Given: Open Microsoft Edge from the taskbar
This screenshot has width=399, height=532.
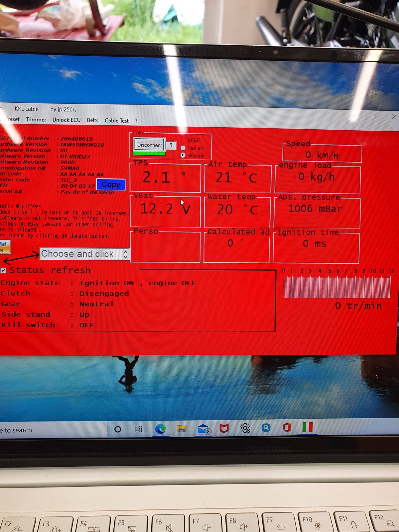Looking at the screenshot, I should tap(160, 429).
